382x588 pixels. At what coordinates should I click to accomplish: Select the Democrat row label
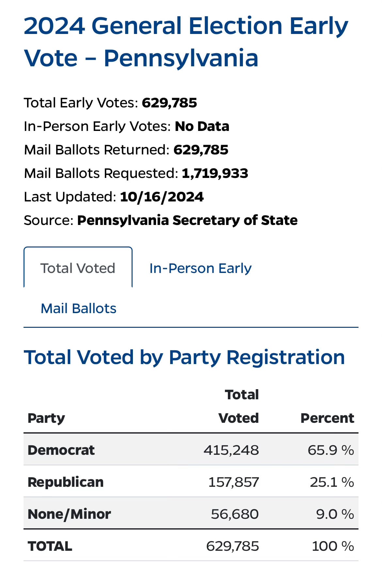[61, 450]
